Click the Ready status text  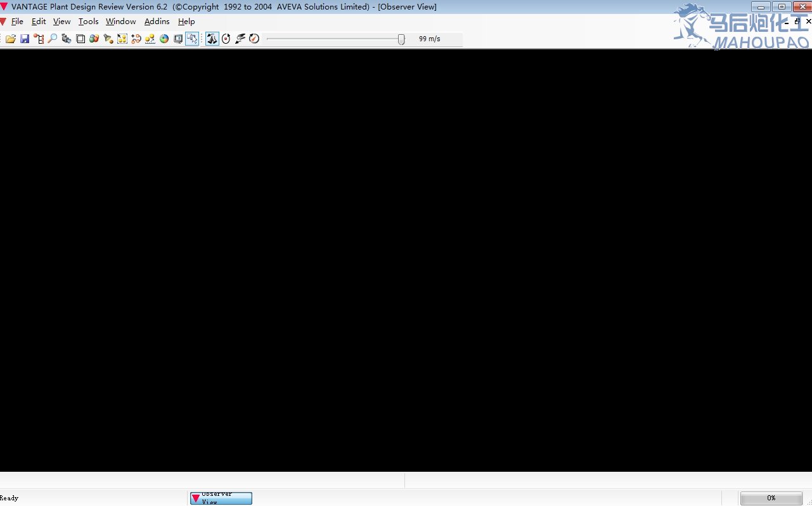click(10, 498)
